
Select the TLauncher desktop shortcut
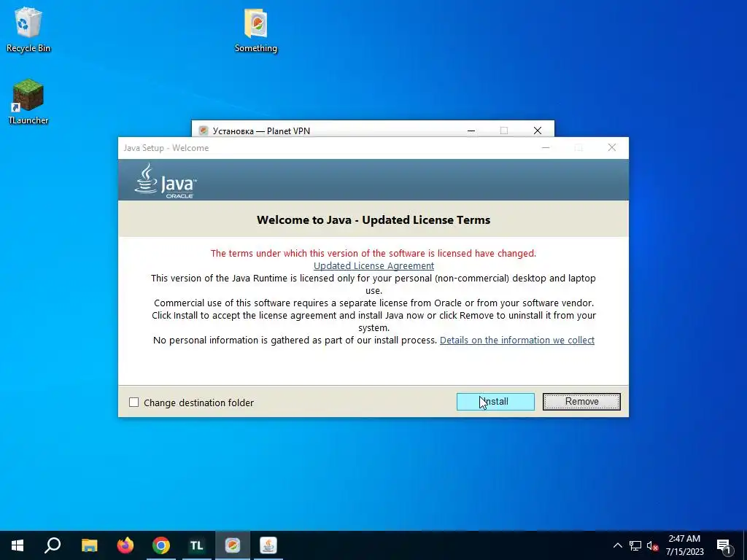click(28, 102)
